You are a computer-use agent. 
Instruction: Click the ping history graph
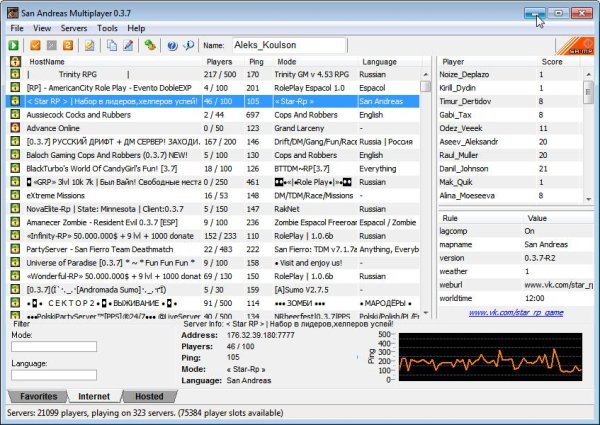click(x=490, y=357)
